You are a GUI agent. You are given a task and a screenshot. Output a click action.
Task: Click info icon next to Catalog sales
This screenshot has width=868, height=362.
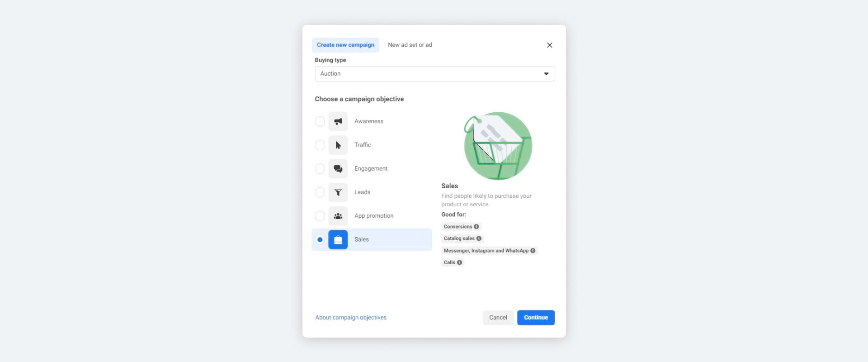pos(479,238)
